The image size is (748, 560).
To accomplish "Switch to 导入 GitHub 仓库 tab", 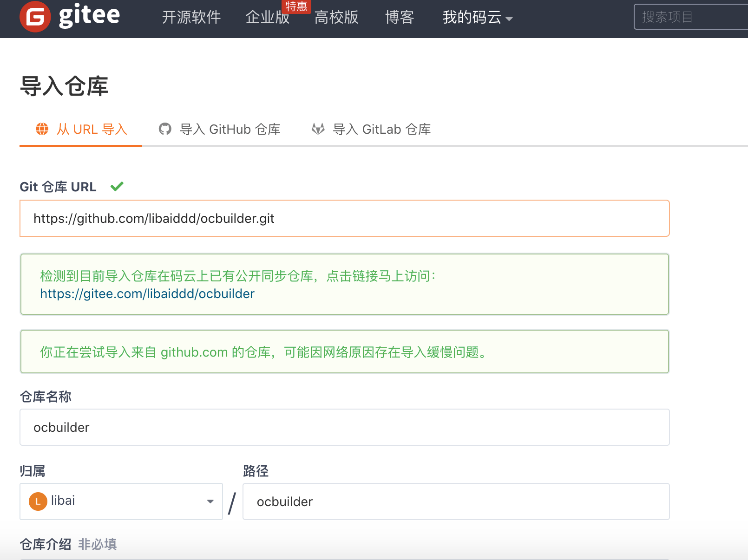I will click(220, 130).
